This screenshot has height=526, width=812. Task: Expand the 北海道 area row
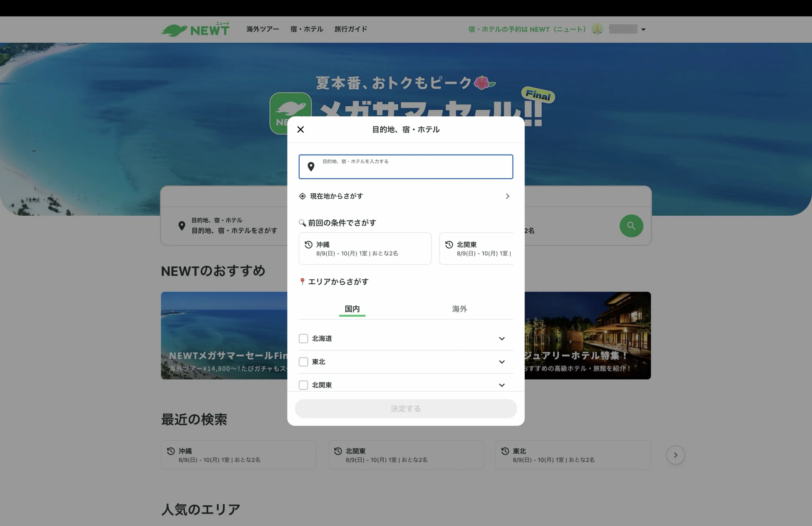[502, 339]
